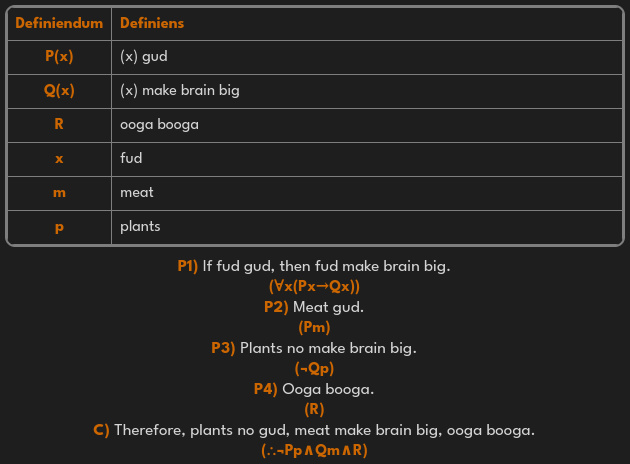This screenshot has height=464, width=630.
Task: Click the P4) "Ooga booga." premise line
Action: 314,389
